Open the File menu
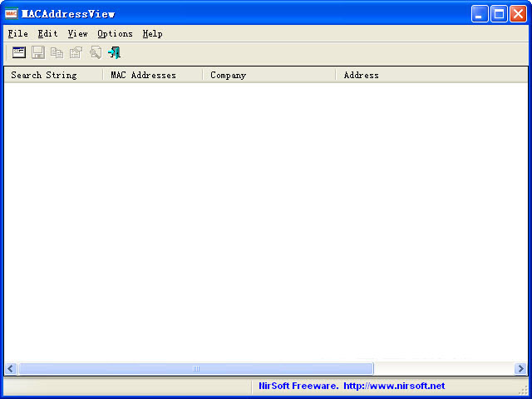Screen dimensions: 532x399 (17, 34)
